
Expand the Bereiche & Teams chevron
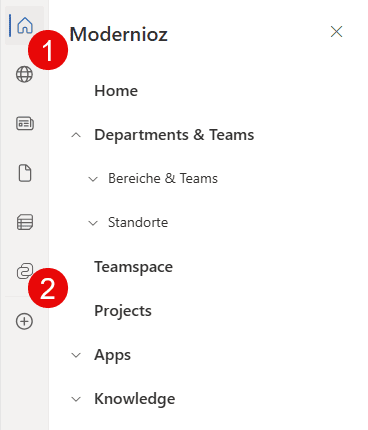click(93, 179)
